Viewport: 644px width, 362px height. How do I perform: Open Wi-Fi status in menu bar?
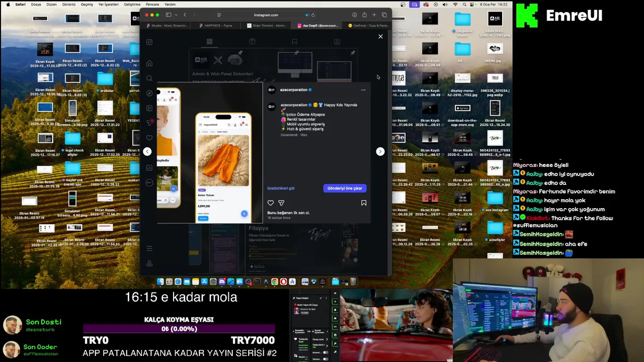coord(455,5)
